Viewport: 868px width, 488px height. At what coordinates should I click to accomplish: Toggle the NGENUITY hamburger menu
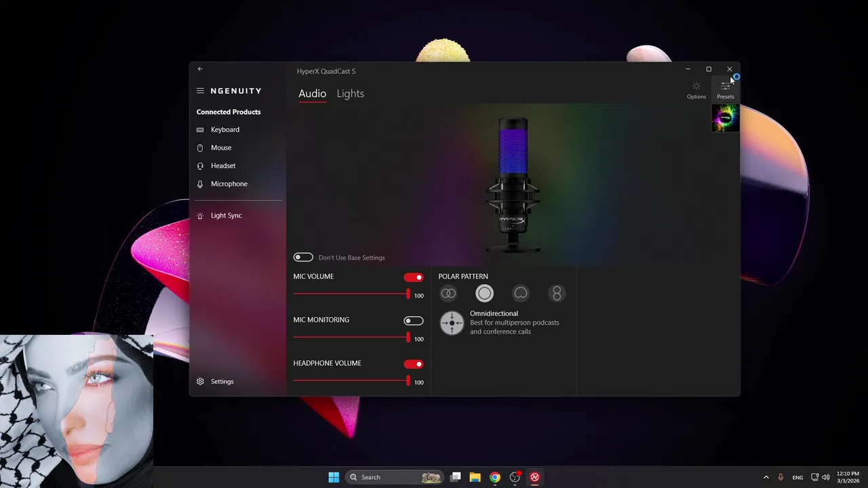coord(200,91)
